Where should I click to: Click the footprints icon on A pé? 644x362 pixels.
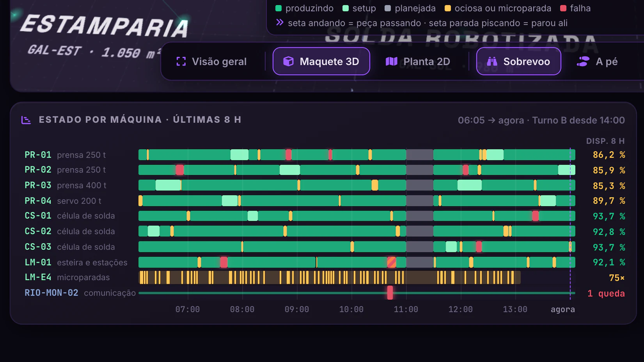pos(583,62)
